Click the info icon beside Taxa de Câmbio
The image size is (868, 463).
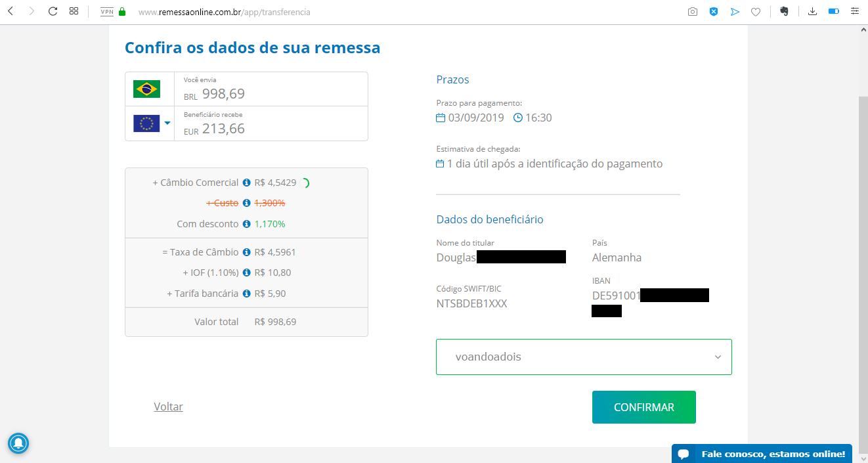click(x=247, y=252)
